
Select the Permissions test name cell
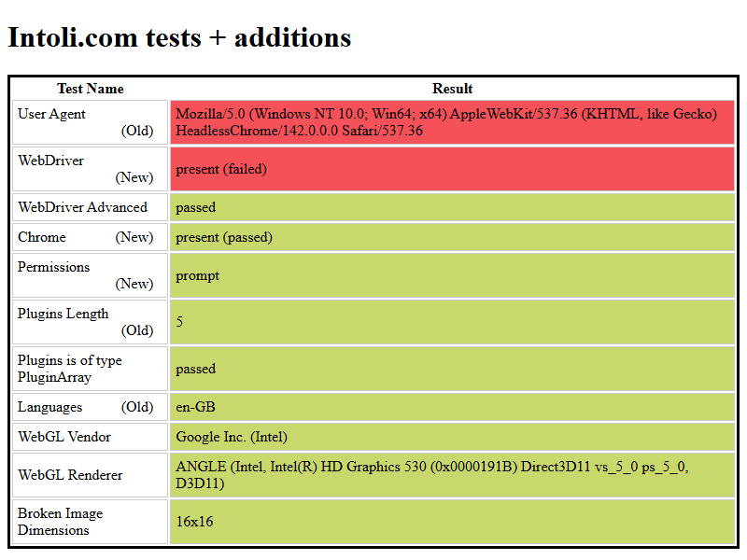[x=90, y=275]
